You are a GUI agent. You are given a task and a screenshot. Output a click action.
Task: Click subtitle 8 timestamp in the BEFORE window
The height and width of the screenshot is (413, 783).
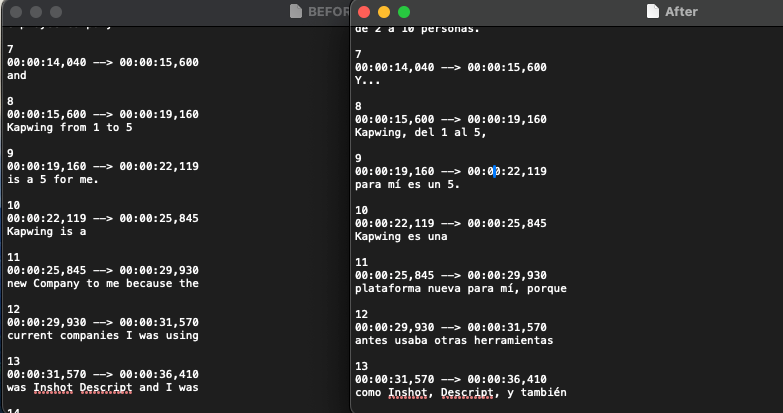click(x=103, y=114)
